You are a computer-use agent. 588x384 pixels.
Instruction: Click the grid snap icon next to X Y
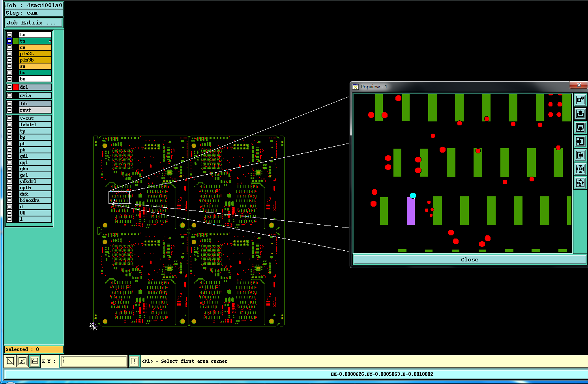tap(35, 361)
